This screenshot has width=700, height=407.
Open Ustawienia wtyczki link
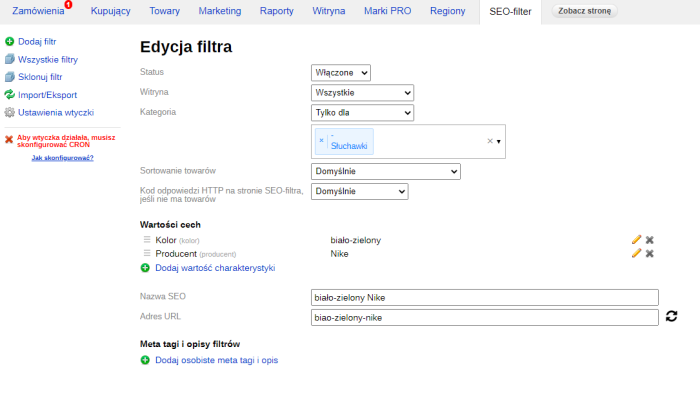pyautogui.click(x=56, y=112)
